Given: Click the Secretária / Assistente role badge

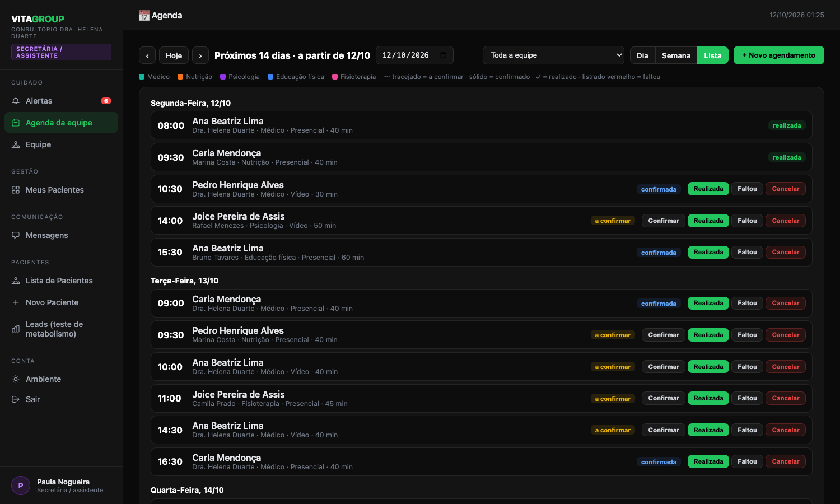Looking at the screenshot, I should point(61,52).
